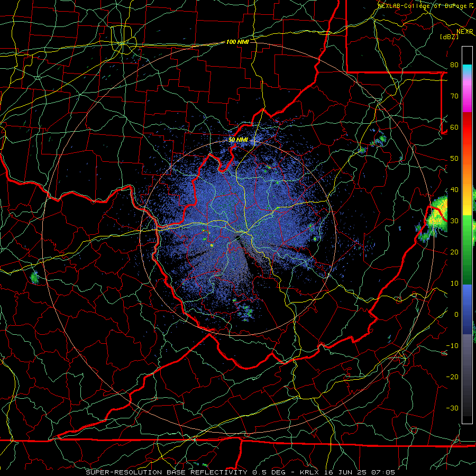Image resolution: width=476 pixels, height=476 pixels.
Task: Click the "100 NMI" range ring label
Action: point(237,42)
